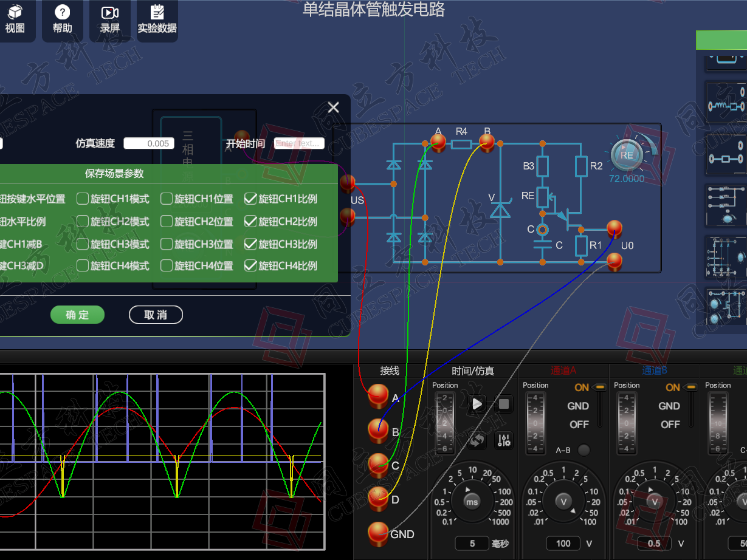Click the 取消 cancel button
This screenshot has width=747, height=560.
coord(156,315)
